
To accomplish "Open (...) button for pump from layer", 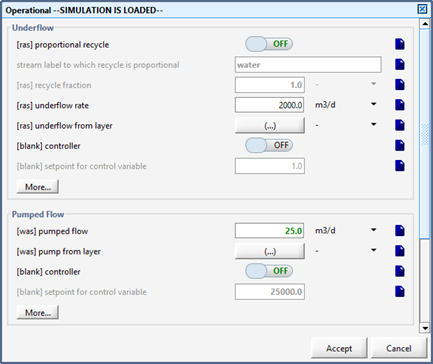I will [x=270, y=251].
